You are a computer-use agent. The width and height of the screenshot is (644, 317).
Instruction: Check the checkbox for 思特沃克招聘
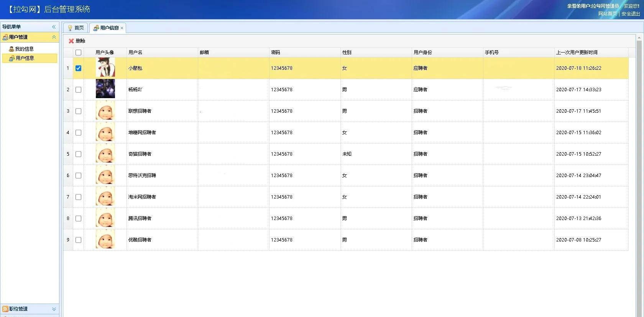click(x=79, y=176)
